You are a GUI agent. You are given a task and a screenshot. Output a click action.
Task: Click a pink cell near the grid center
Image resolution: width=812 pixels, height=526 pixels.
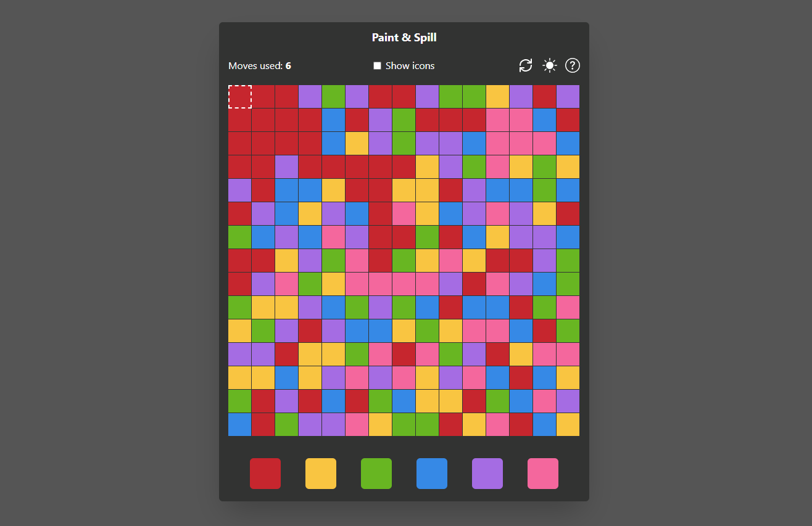404,284
